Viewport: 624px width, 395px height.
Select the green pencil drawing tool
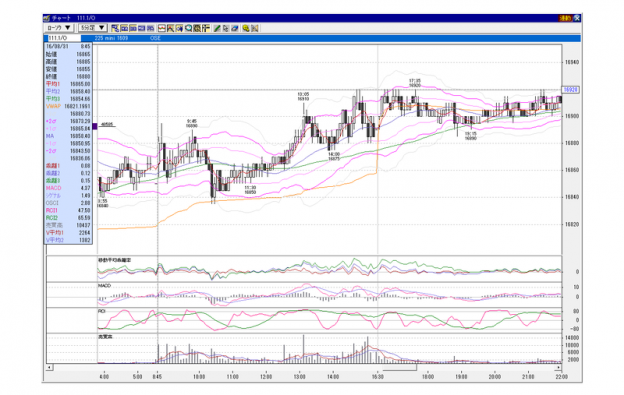(217, 28)
